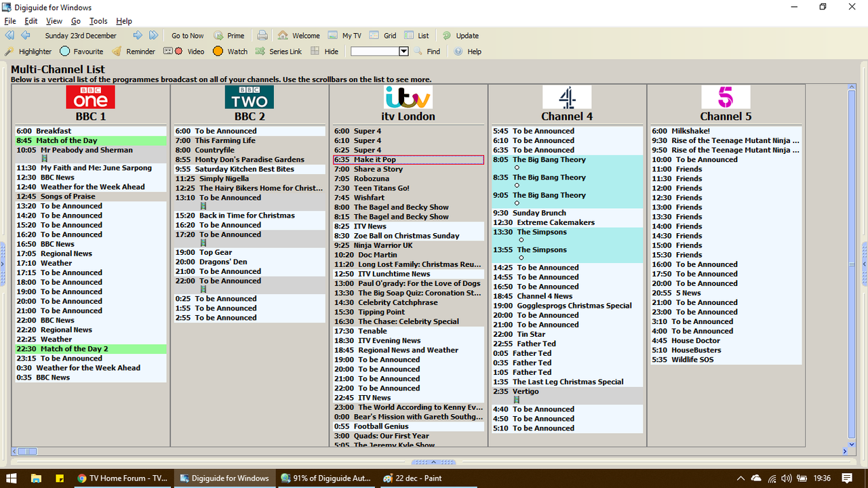Click the BBC One channel logo
868x488 pixels.
90,97
